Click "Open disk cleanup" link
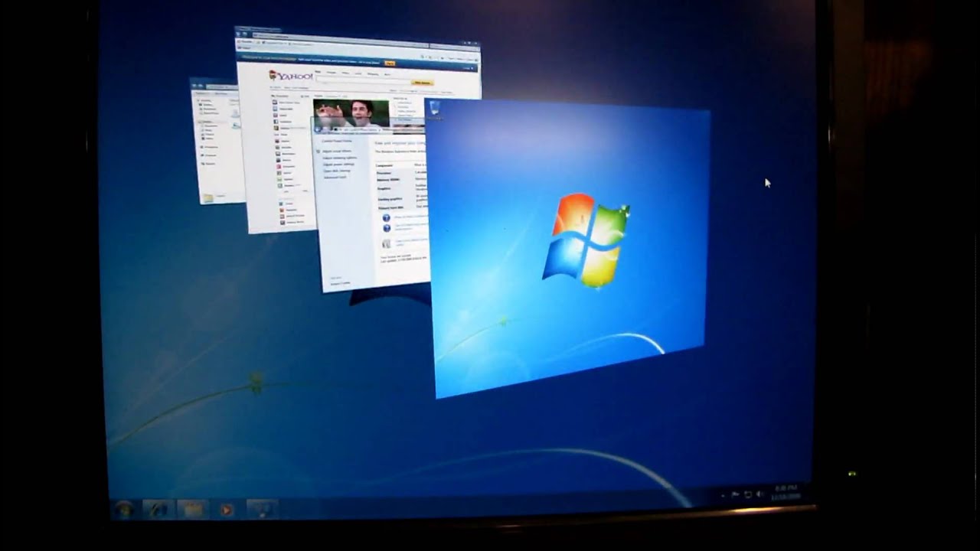The height and width of the screenshot is (551, 980). click(337, 171)
